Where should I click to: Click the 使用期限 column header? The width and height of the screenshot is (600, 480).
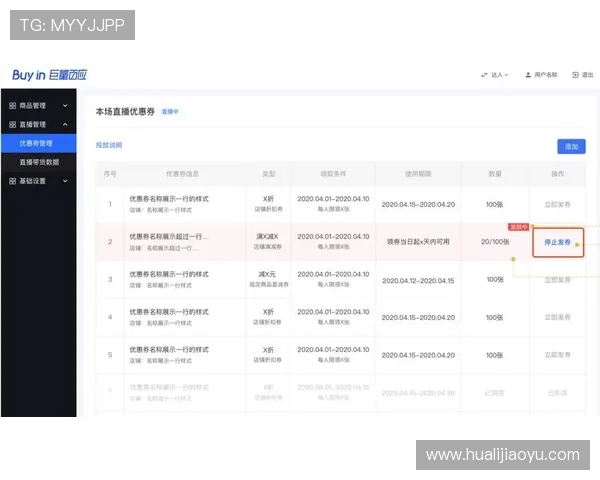coord(418,174)
